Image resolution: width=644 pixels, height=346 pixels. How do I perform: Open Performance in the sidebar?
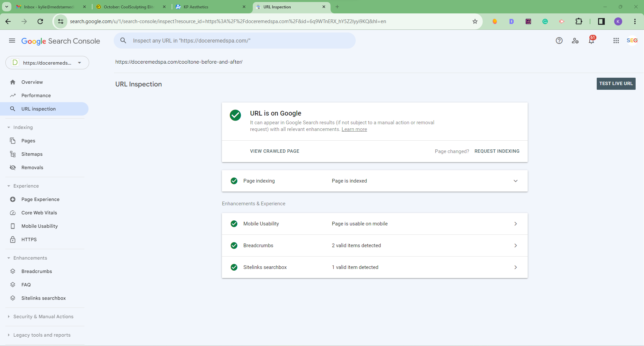point(36,95)
